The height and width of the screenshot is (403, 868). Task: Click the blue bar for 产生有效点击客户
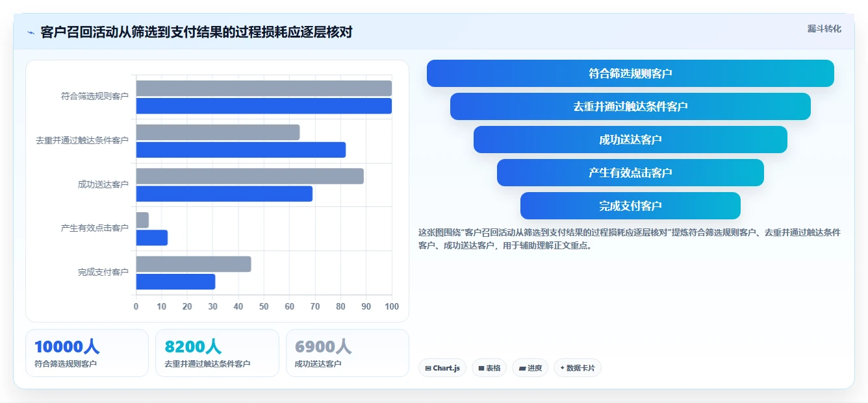click(x=152, y=238)
